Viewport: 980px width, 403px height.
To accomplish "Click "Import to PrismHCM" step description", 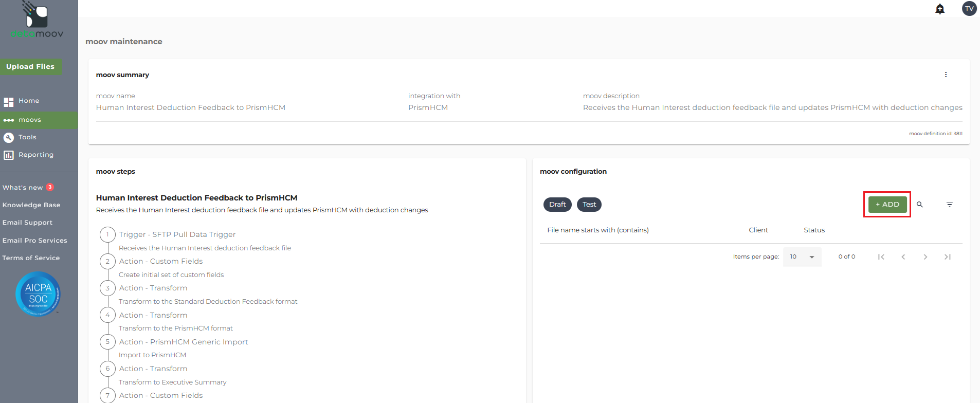I will pyautogui.click(x=153, y=355).
